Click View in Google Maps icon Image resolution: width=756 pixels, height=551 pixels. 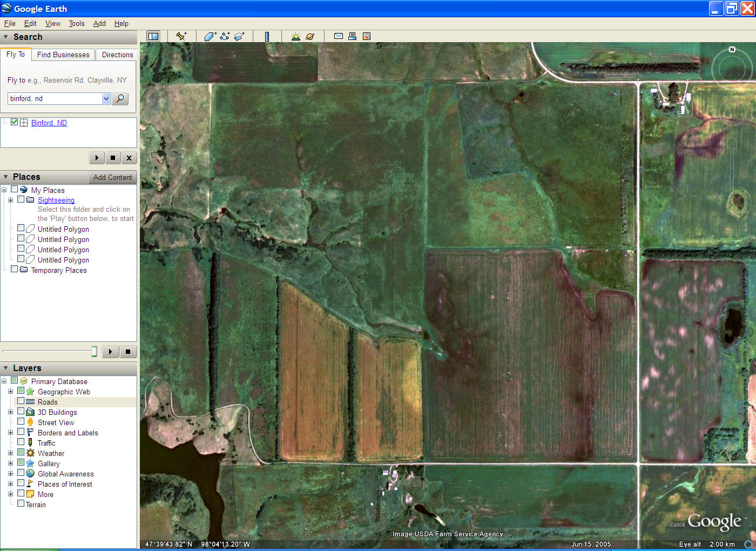pos(367,36)
